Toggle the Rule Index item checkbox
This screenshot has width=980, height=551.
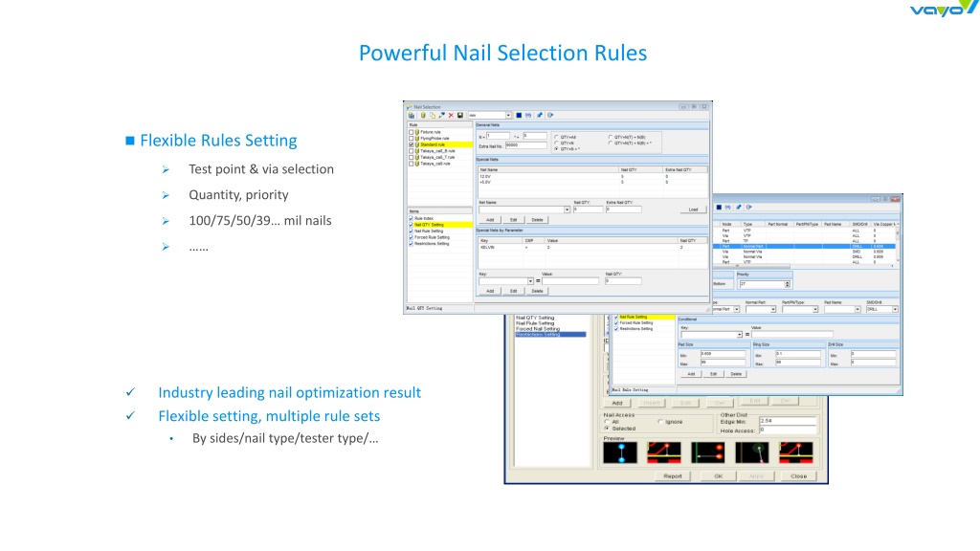point(412,219)
